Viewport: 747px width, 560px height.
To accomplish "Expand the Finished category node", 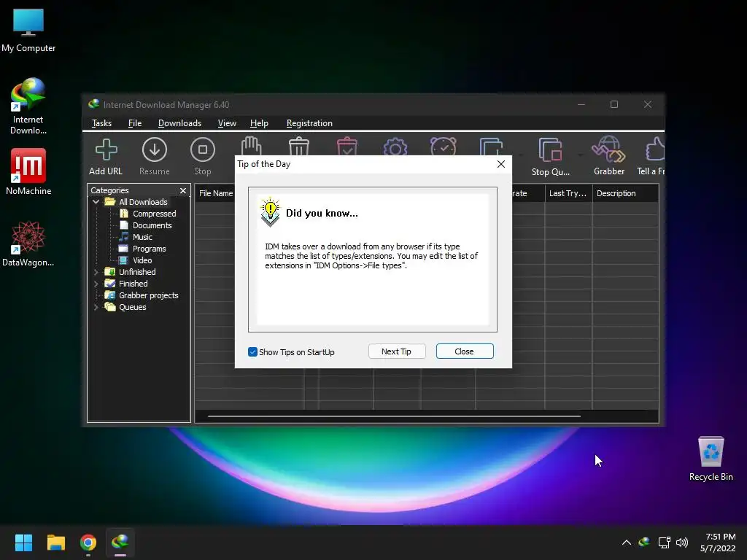I will pyautogui.click(x=96, y=284).
